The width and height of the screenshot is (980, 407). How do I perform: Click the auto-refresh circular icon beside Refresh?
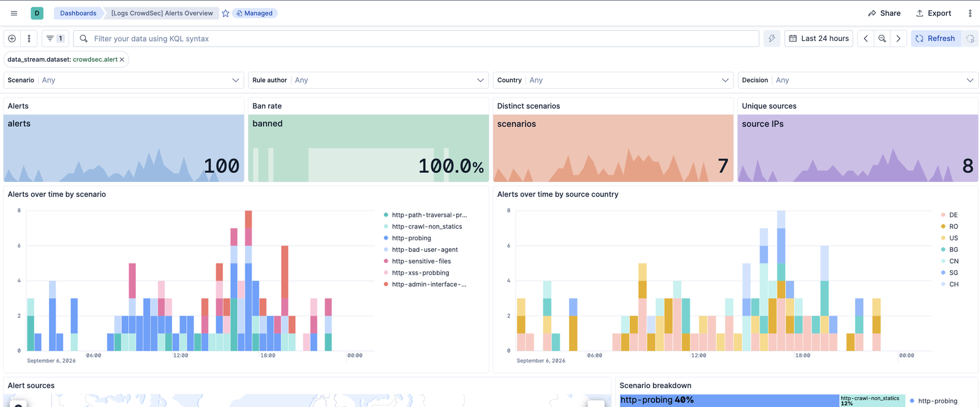pyautogui.click(x=970, y=38)
